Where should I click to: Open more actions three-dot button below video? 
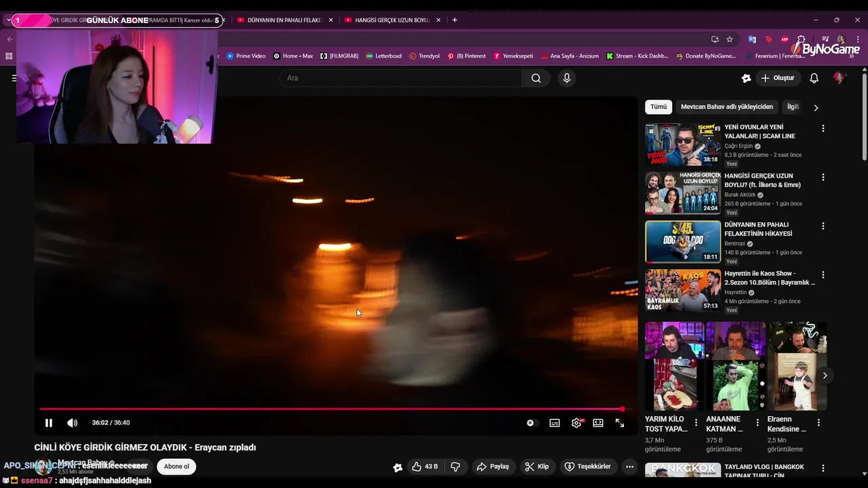point(629,466)
